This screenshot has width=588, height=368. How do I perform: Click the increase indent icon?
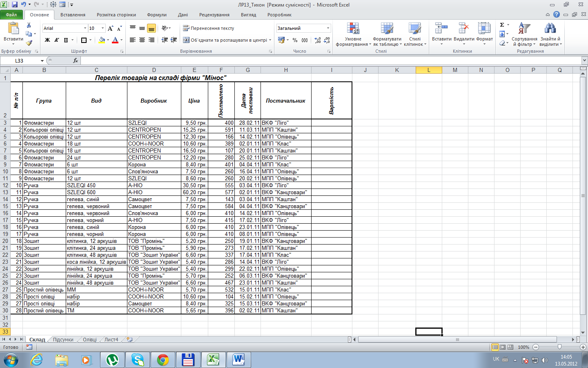pos(174,40)
